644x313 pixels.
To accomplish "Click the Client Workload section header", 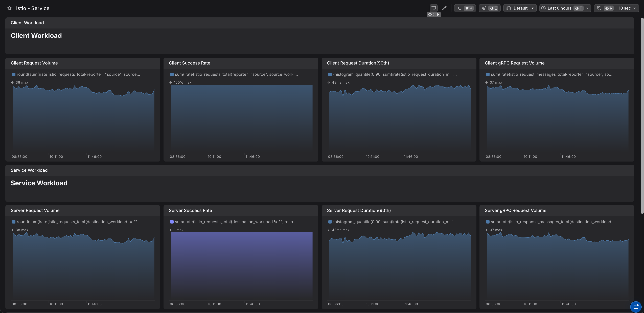I will 27,23.
